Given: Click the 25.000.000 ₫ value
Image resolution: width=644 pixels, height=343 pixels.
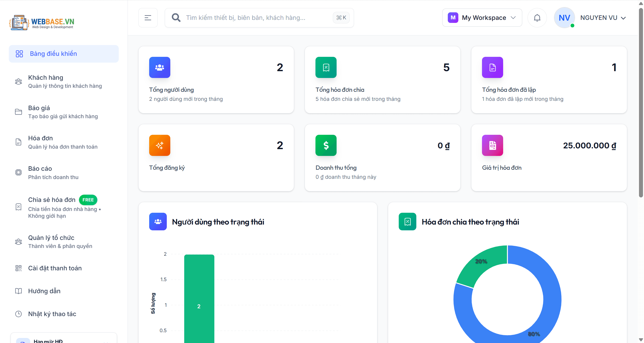Looking at the screenshot, I should 590,145.
